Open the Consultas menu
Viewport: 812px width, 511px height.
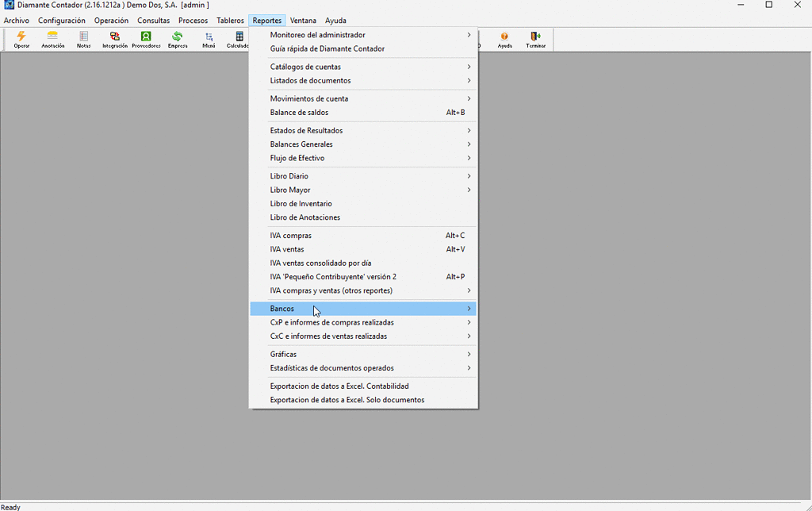coord(153,21)
